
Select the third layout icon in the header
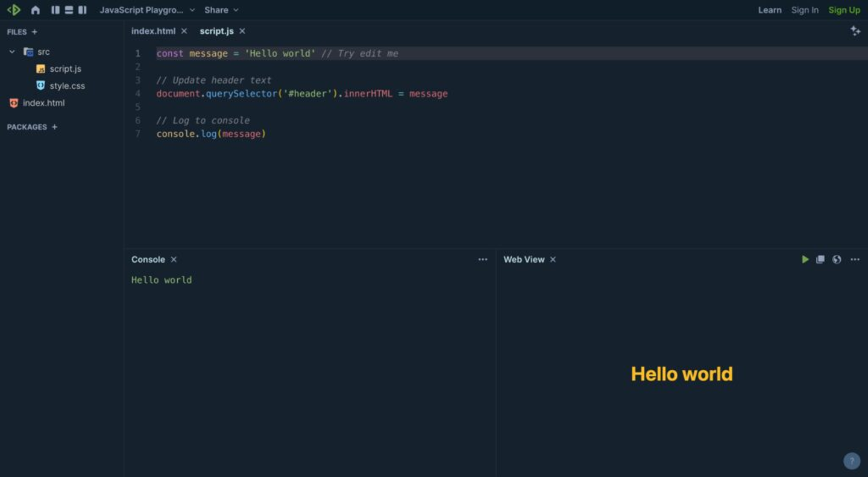(83, 10)
